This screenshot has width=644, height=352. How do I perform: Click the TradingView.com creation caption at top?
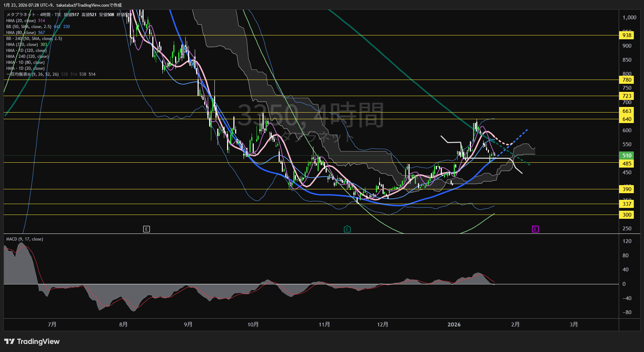pos(62,5)
